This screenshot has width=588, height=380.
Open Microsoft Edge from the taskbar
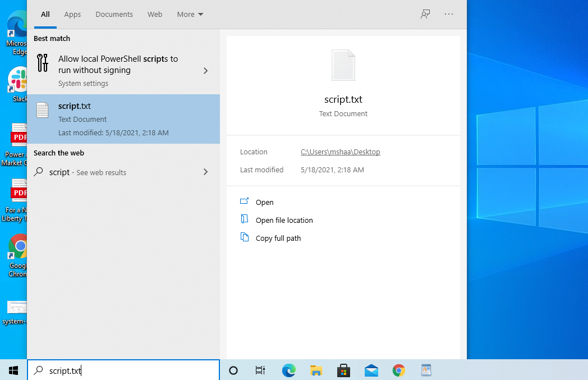(x=288, y=370)
